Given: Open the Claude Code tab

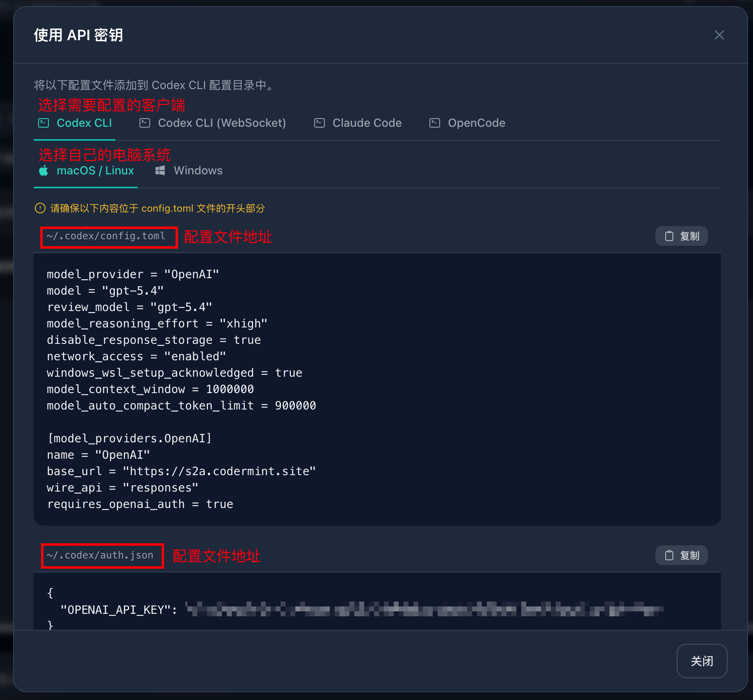Looking at the screenshot, I should [x=358, y=123].
